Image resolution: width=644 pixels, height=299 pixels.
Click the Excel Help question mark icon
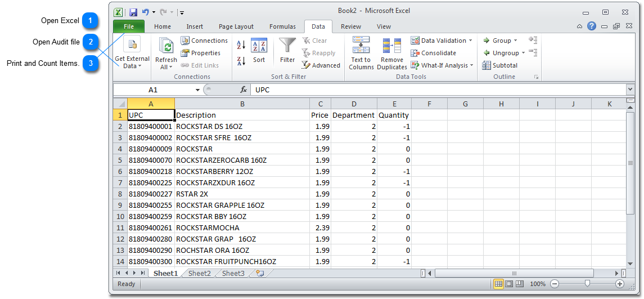592,26
